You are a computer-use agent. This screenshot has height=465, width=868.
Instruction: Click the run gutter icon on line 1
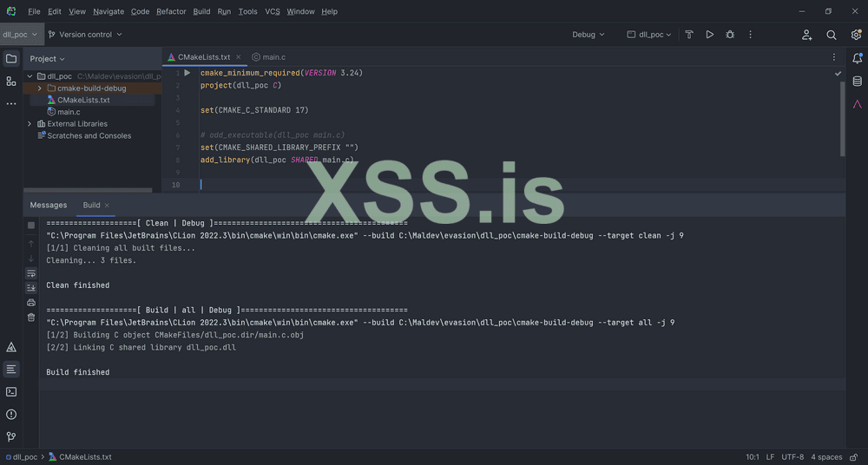(187, 73)
